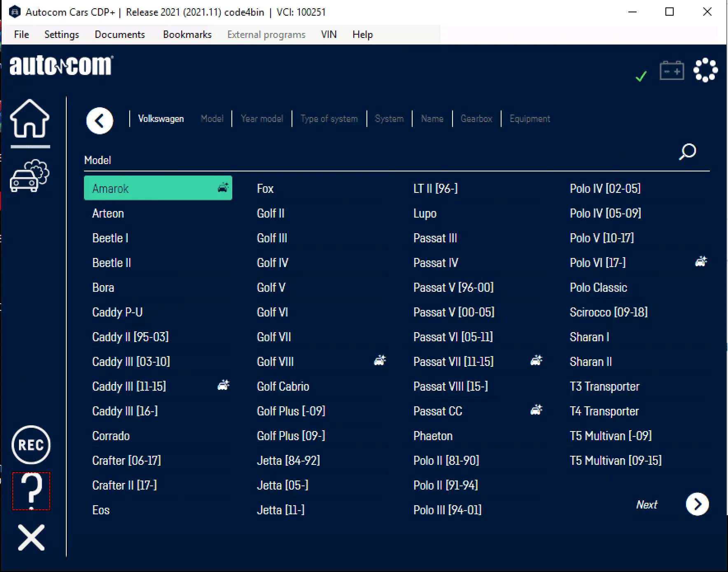This screenshot has width=728, height=572.
Task: Choose T5 Multivan [09-15]
Action: coord(616,461)
